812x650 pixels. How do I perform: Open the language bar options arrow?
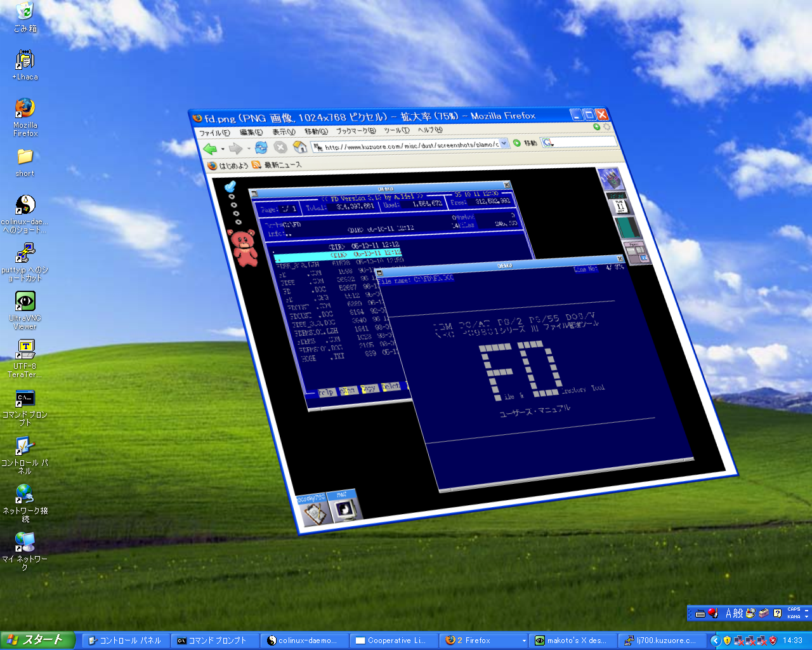[x=807, y=616]
